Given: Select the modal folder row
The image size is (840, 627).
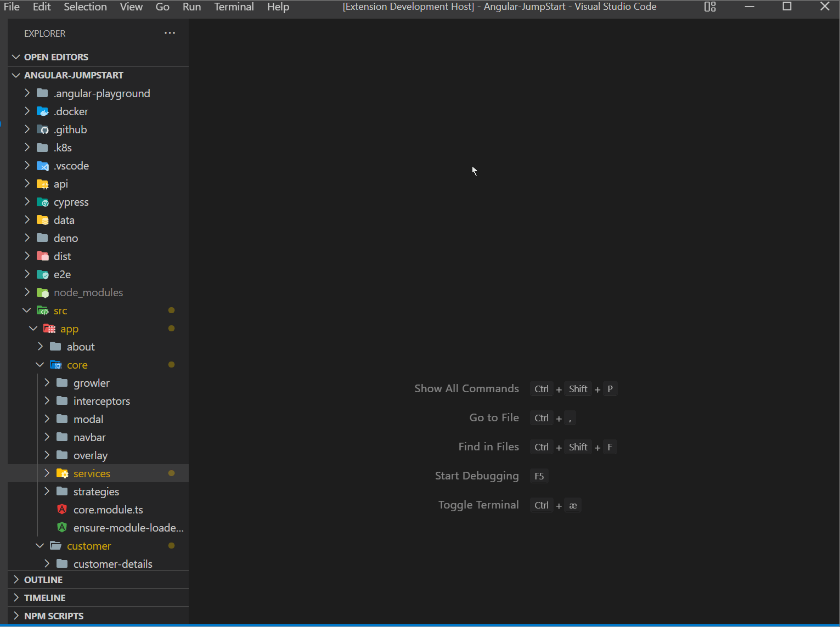Looking at the screenshot, I should point(98,419).
